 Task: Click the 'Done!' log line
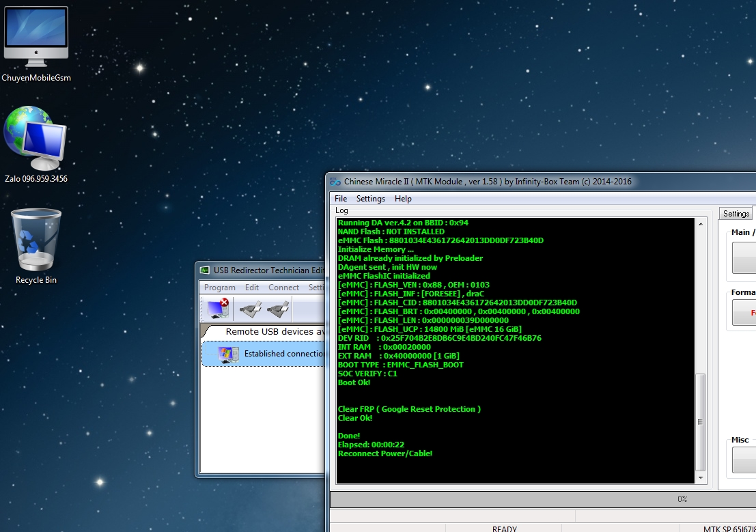(348, 436)
